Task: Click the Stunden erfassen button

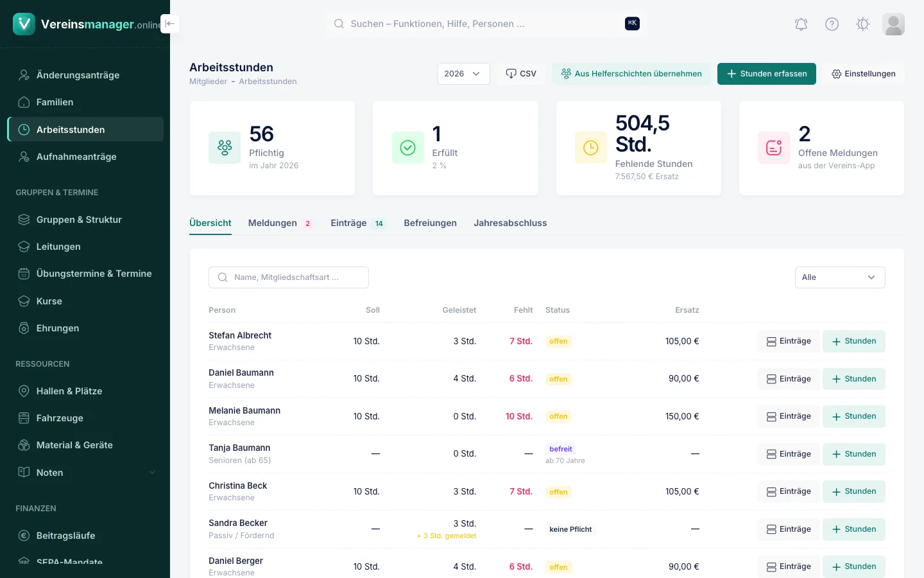Action: tap(766, 74)
